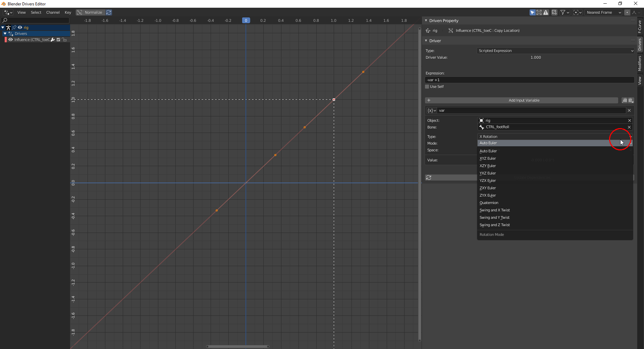Viewport: 644px width, 349px height.
Task: Choose Swing and X Twist mode
Action: click(x=555, y=210)
